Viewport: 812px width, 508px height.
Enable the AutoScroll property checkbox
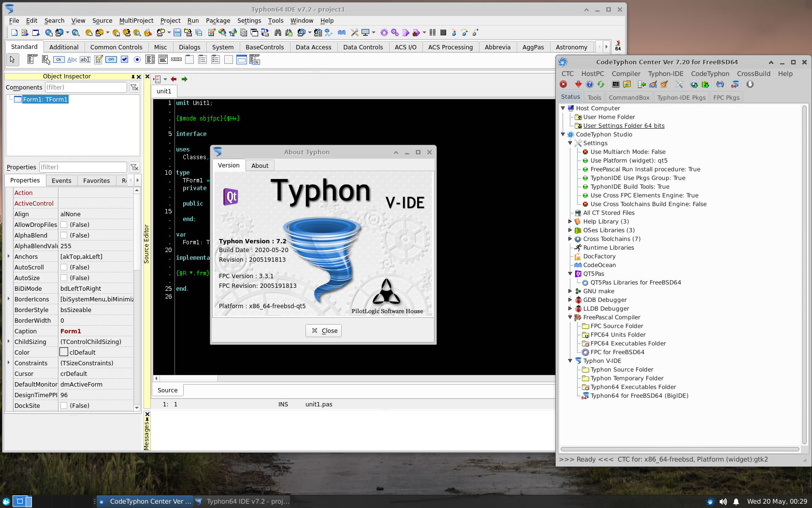(x=64, y=268)
